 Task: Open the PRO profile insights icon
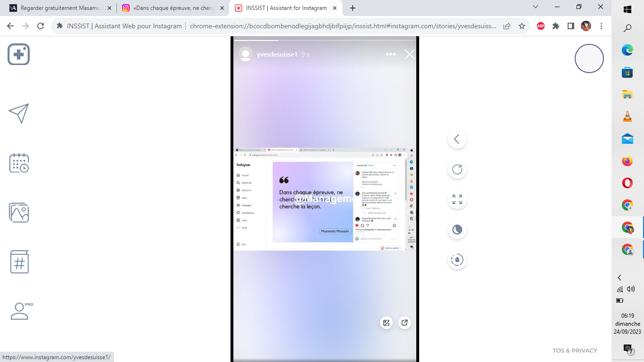click(x=20, y=311)
